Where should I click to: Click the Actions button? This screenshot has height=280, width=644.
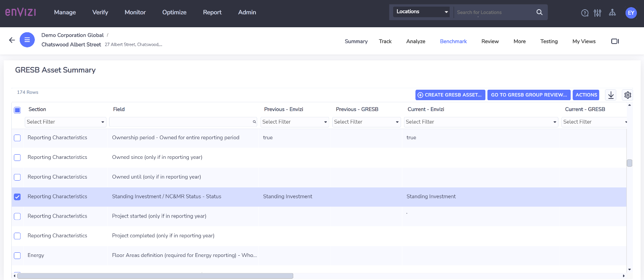(x=586, y=95)
